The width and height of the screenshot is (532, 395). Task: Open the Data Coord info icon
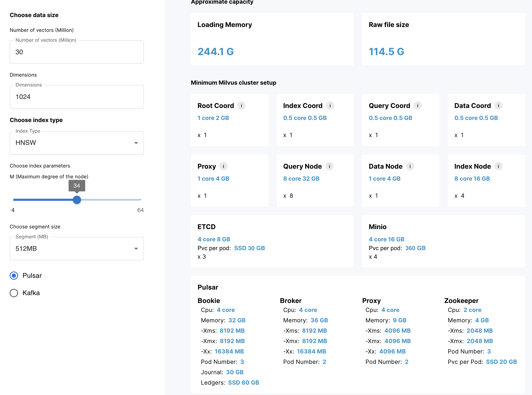tap(498, 105)
